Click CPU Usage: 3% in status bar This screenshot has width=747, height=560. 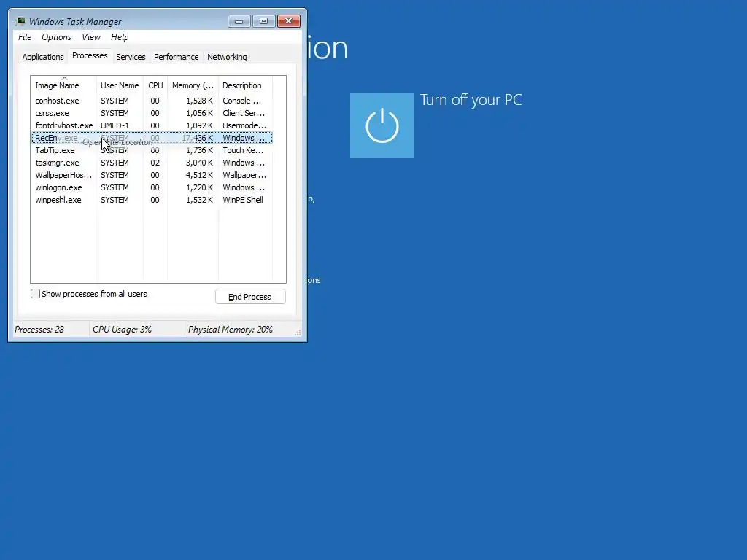click(122, 330)
